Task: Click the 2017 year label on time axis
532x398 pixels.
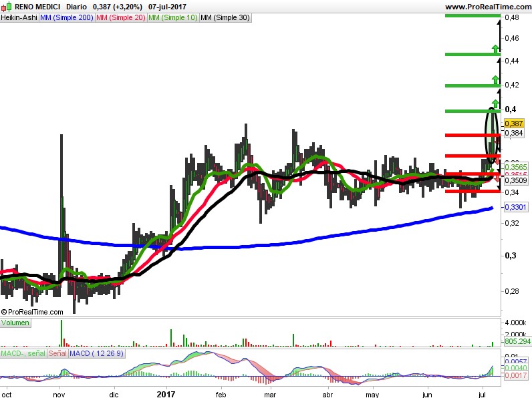Action: tap(166, 394)
